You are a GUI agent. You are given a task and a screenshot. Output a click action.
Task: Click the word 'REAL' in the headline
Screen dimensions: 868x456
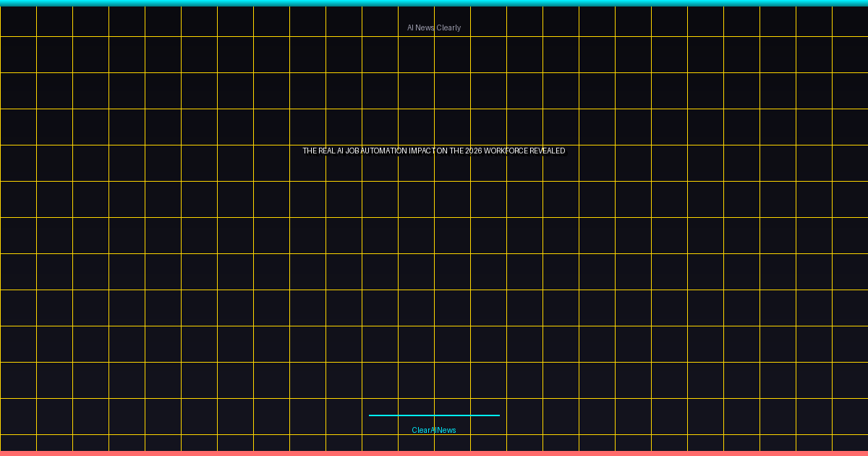(326, 151)
